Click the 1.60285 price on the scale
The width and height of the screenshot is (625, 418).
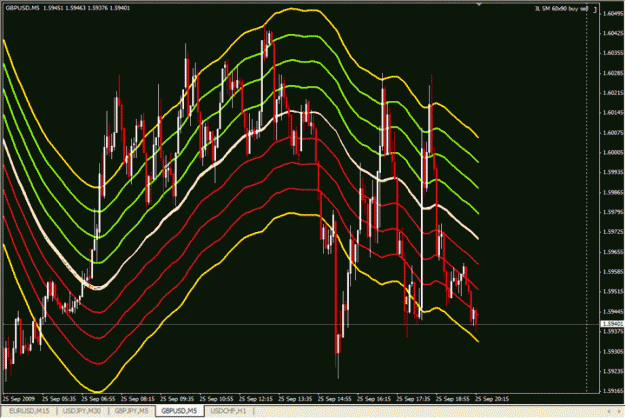613,73
